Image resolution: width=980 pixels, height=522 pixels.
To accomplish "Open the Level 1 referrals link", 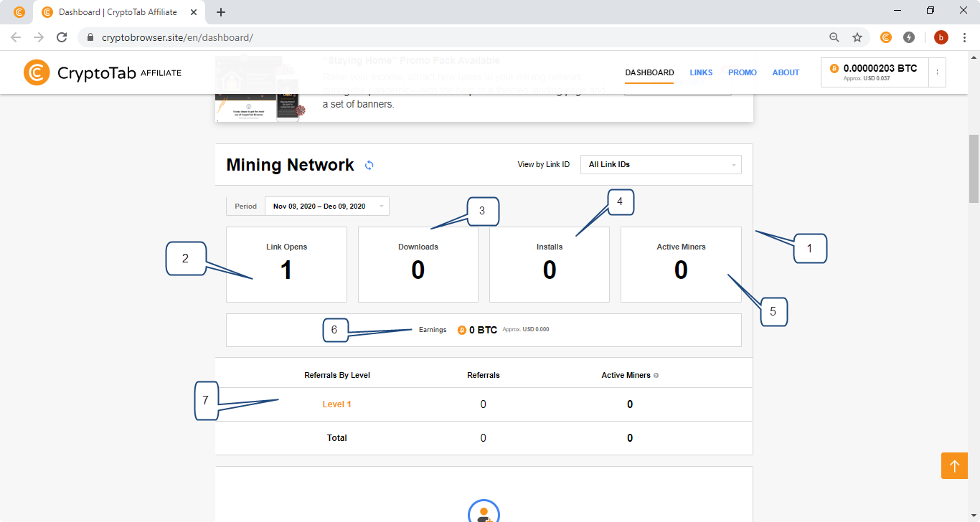I will click(x=336, y=404).
